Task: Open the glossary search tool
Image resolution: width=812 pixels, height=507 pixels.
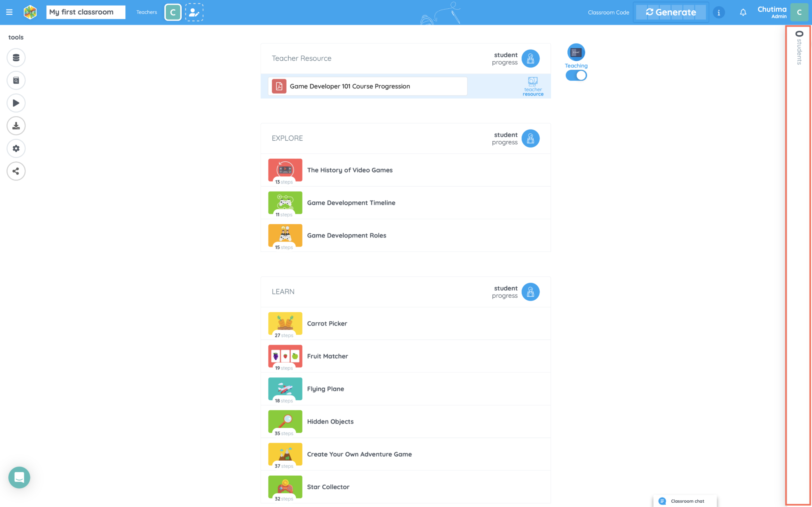Action: 16,80
